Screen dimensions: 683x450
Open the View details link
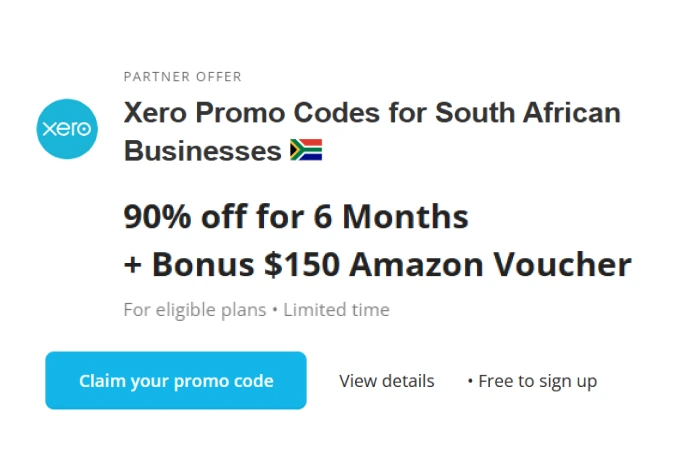coord(387,381)
